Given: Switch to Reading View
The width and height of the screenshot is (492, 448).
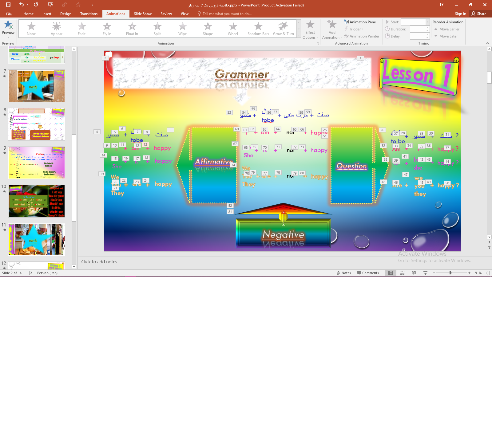Looking at the screenshot, I should (414, 273).
